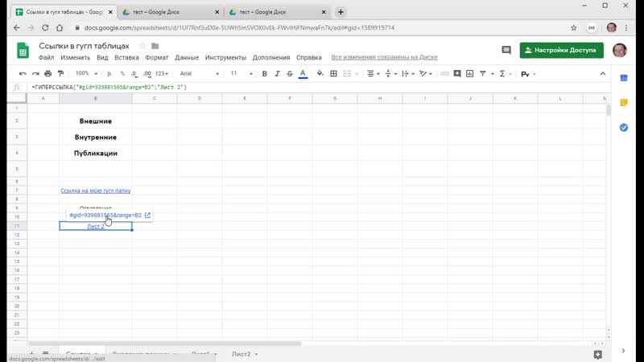Reload the page in the browser

(x=45, y=28)
